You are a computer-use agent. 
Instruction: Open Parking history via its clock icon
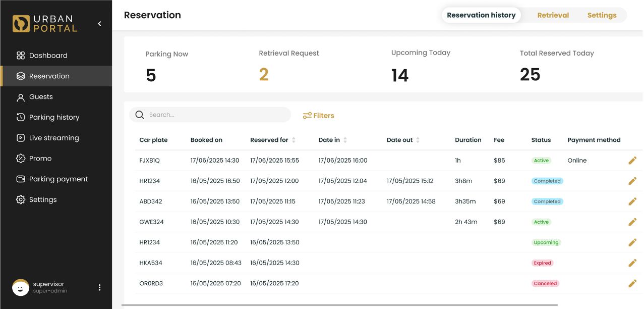[21, 118]
